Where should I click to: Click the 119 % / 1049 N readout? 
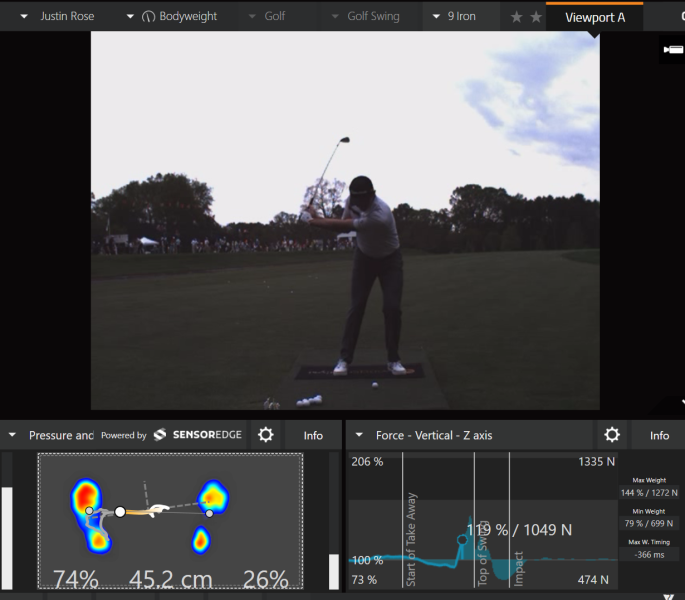click(x=519, y=530)
